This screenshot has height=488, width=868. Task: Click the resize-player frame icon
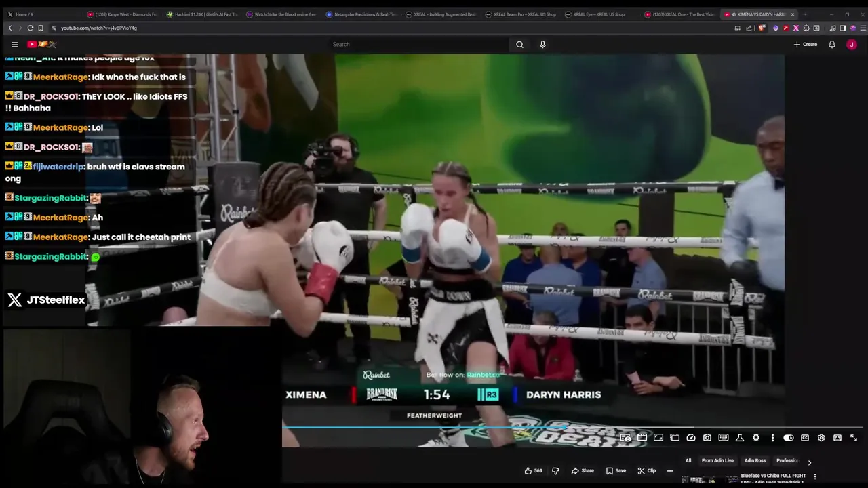[658, 438]
